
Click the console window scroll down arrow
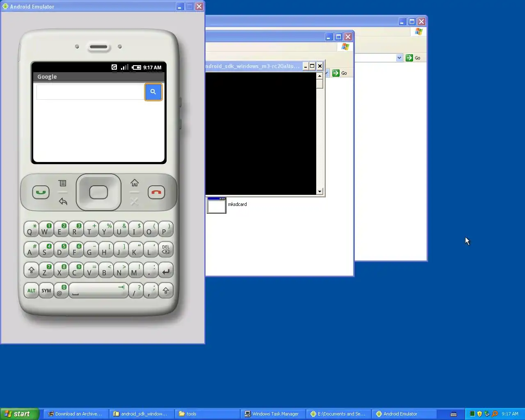[x=320, y=192]
